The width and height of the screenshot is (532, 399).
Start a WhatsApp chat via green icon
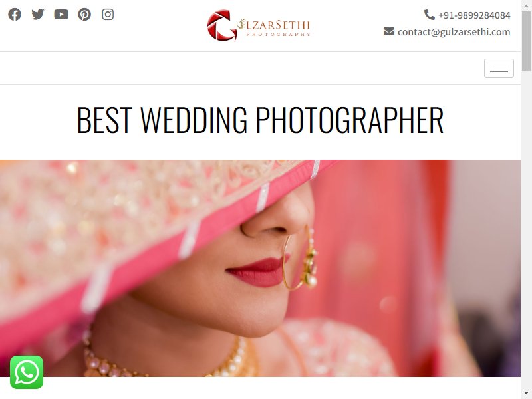click(27, 372)
